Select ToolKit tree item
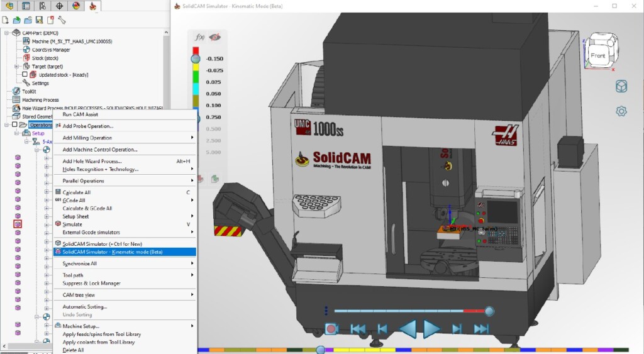Screen dimensions: 644x354 point(29,92)
